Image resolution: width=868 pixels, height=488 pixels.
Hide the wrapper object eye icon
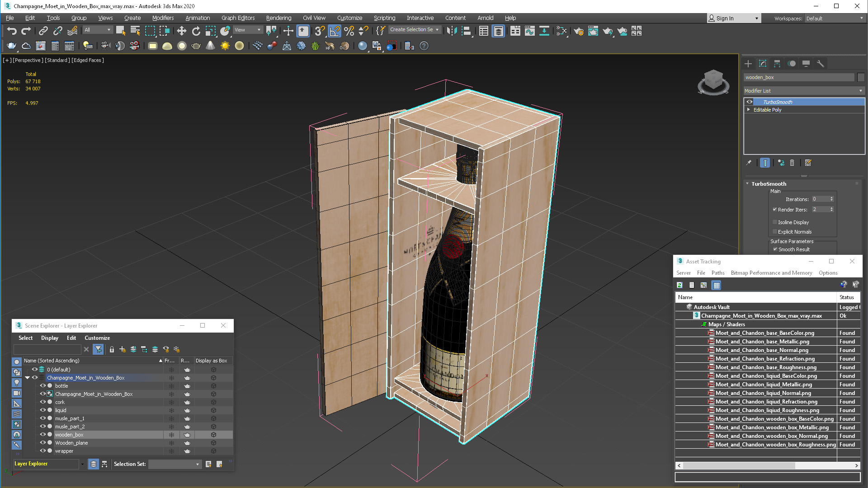(43, 451)
